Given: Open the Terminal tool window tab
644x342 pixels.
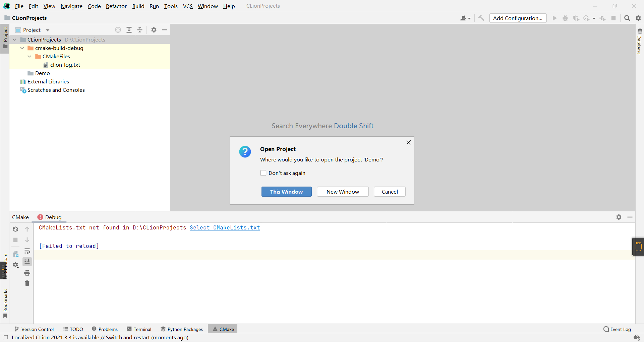Looking at the screenshot, I should pyautogui.click(x=139, y=329).
